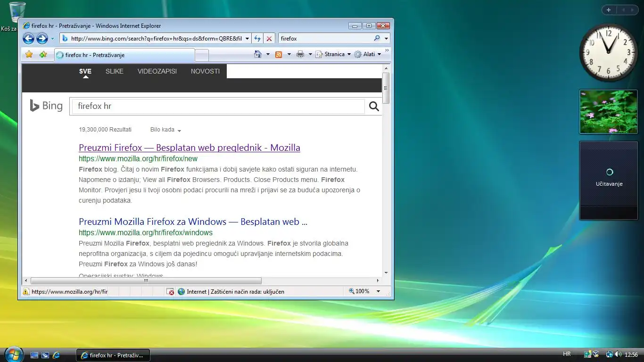Add gadgets with sidebar plus button

[x=609, y=10]
